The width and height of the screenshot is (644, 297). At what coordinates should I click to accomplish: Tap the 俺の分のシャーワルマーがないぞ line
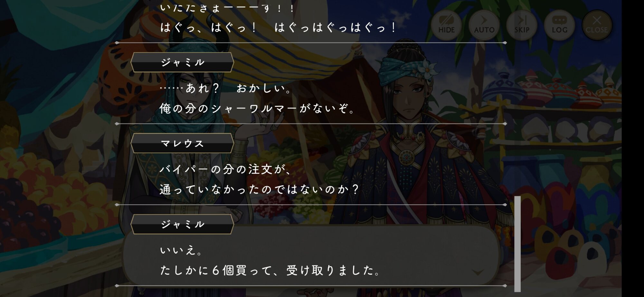click(257, 108)
